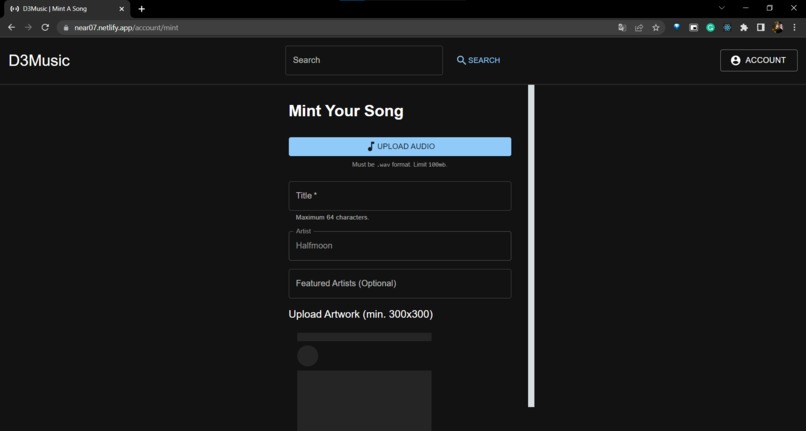Minimize the browser window
806x431 pixels.
(x=745, y=8)
